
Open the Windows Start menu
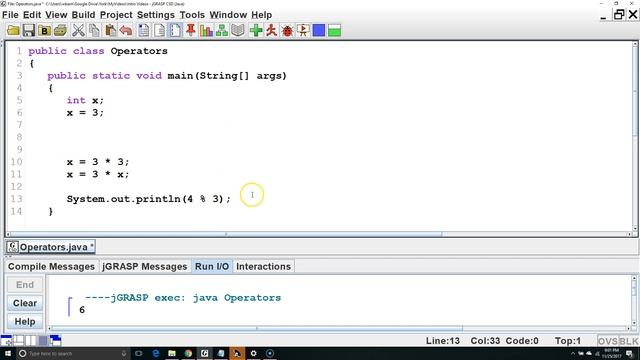pyautogui.click(x=7, y=353)
